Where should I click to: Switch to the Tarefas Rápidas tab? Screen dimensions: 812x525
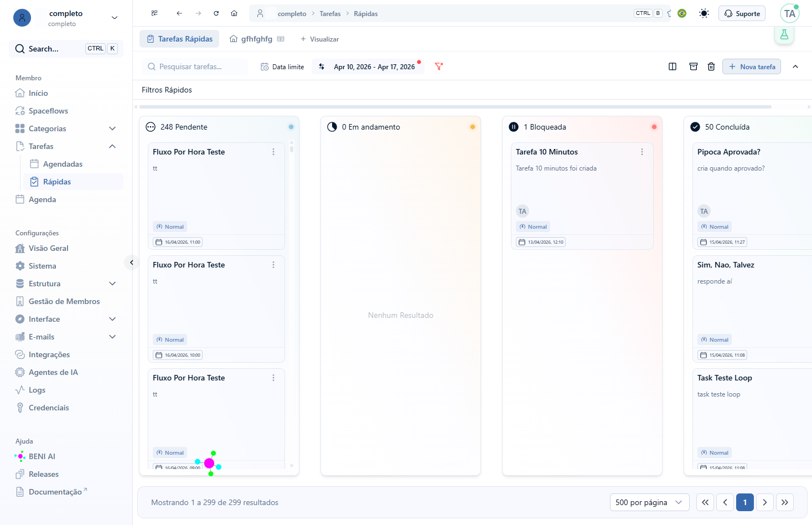pos(179,39)
